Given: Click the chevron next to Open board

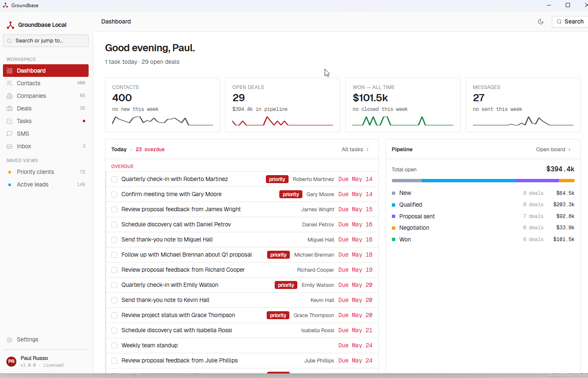Looking at the screenshot, I should (x=570, y=150).
